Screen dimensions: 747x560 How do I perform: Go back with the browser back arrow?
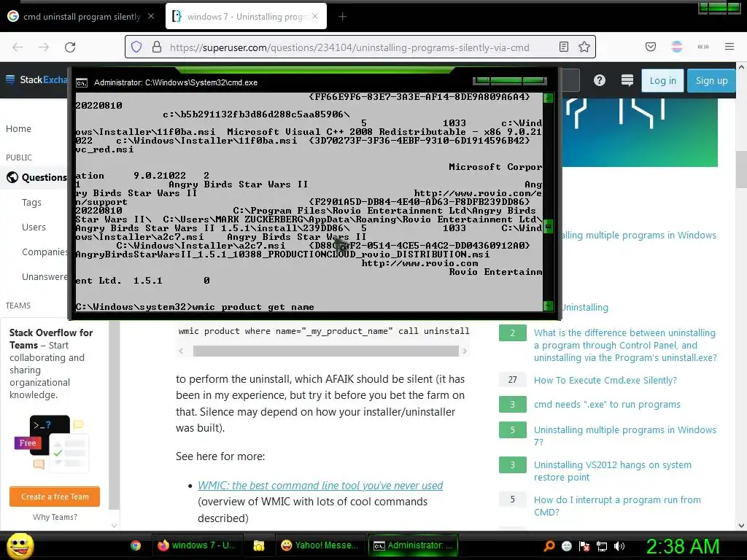(18, 47)
